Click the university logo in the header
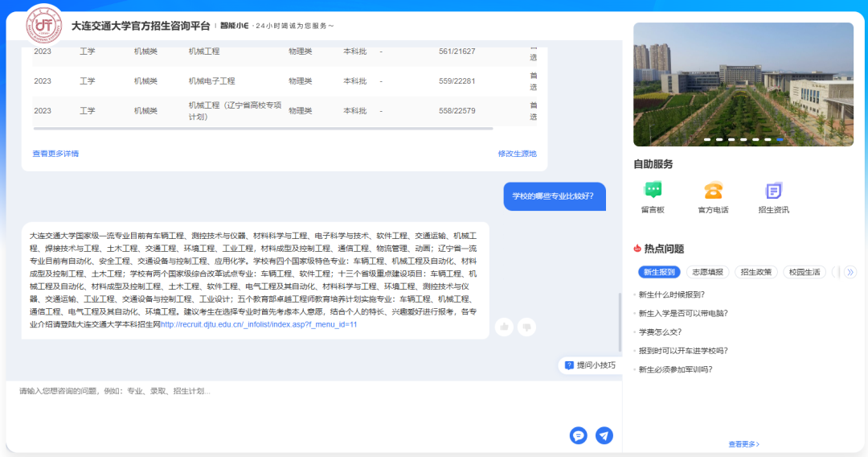 click(x=43, y=25)
